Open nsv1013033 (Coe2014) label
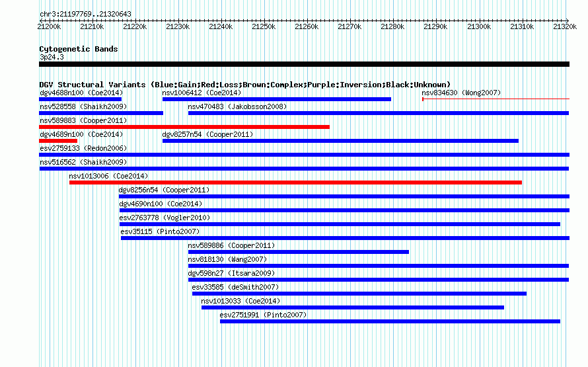Image resolution: width=588 pixels, height=367 pixels. [x=240, y=301]
